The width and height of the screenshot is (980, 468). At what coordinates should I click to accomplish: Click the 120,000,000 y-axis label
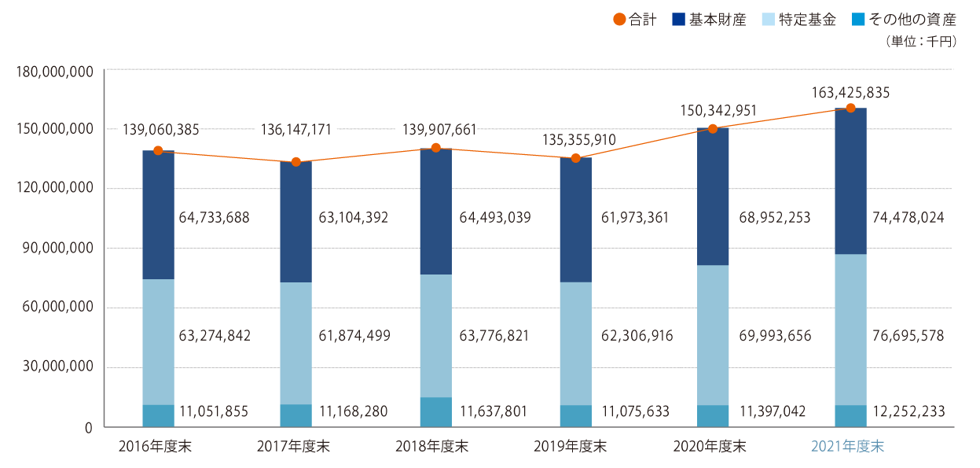point(55,188)
